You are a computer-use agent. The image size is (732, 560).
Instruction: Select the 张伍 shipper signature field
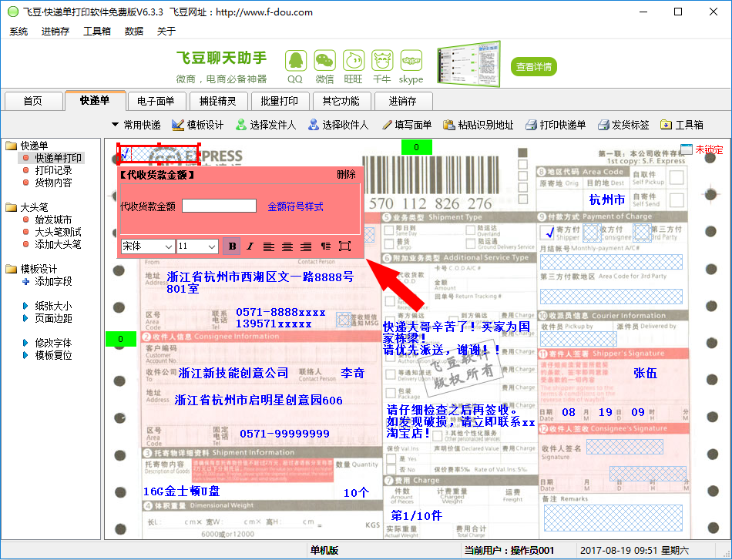(645, 373)
